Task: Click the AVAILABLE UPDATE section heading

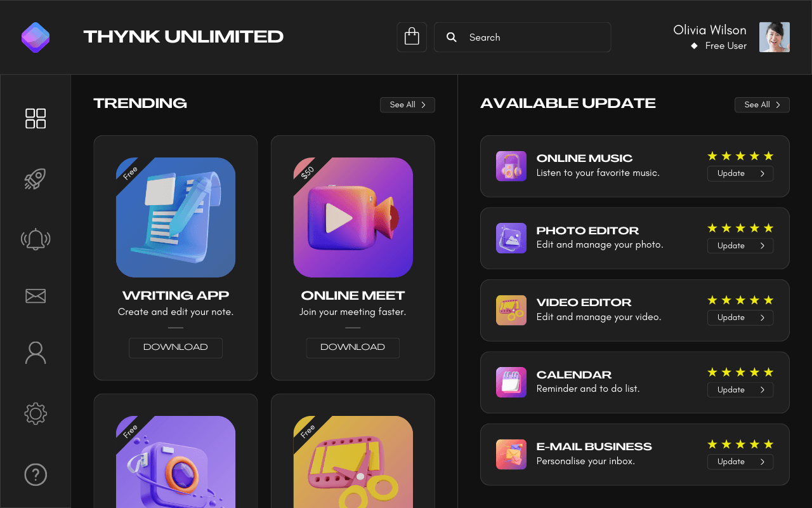Action: [568, 104]
